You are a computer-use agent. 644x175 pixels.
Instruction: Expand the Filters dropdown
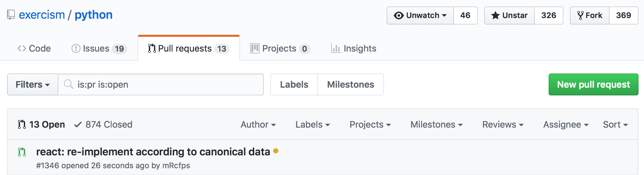33,84
